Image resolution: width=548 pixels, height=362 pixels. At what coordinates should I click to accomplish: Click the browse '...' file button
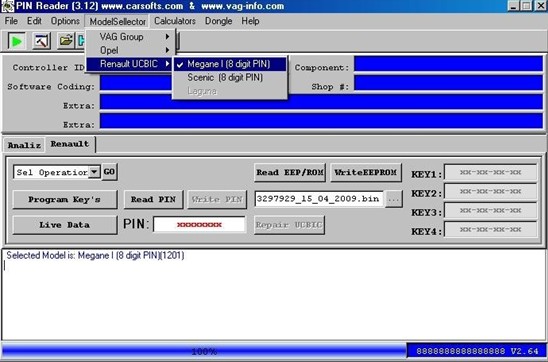[x=394, y=199]
